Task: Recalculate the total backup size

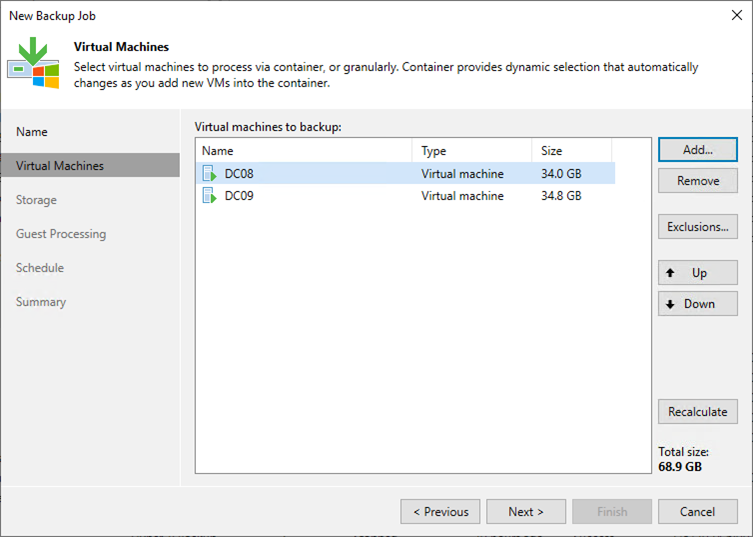Action: (x=697, y=412)
